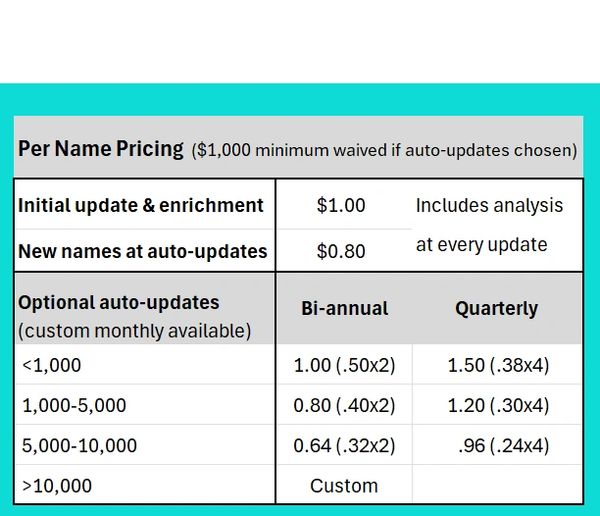The image size is (600, 516).
Task: Select the $1,000 minimum waived note
Action: click(384, 150)
